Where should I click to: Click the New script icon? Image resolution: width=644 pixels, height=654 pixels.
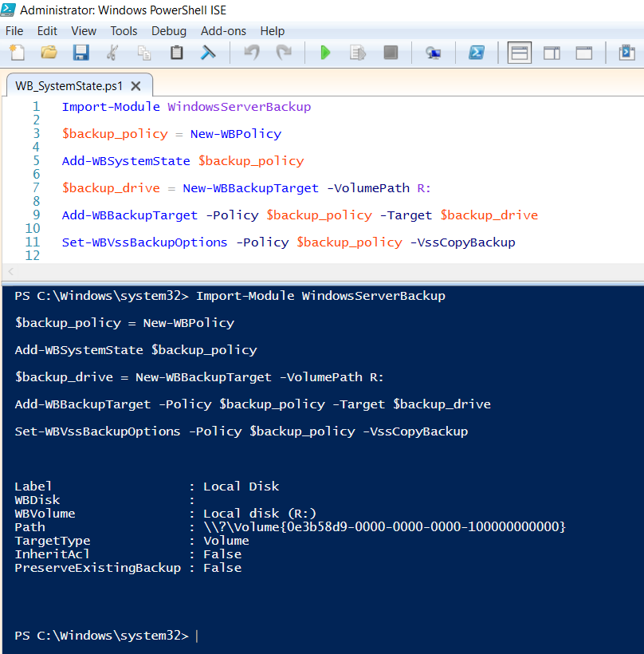coord(17,53)
